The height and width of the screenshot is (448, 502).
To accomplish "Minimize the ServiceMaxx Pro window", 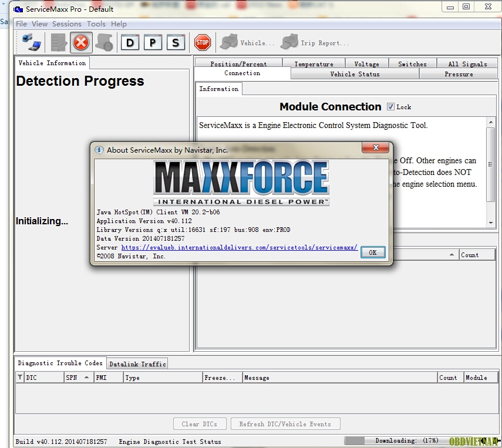I will (450, 7).
